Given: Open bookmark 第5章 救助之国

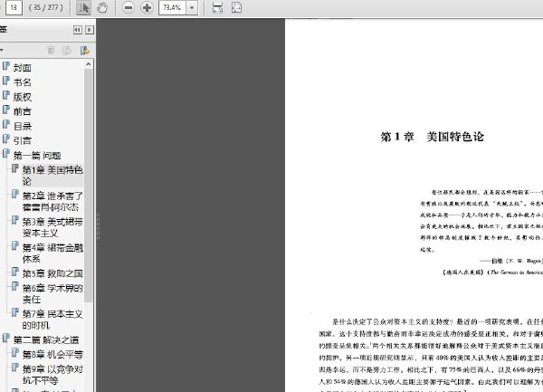Looking at the screenshot, I should point(52,272).
